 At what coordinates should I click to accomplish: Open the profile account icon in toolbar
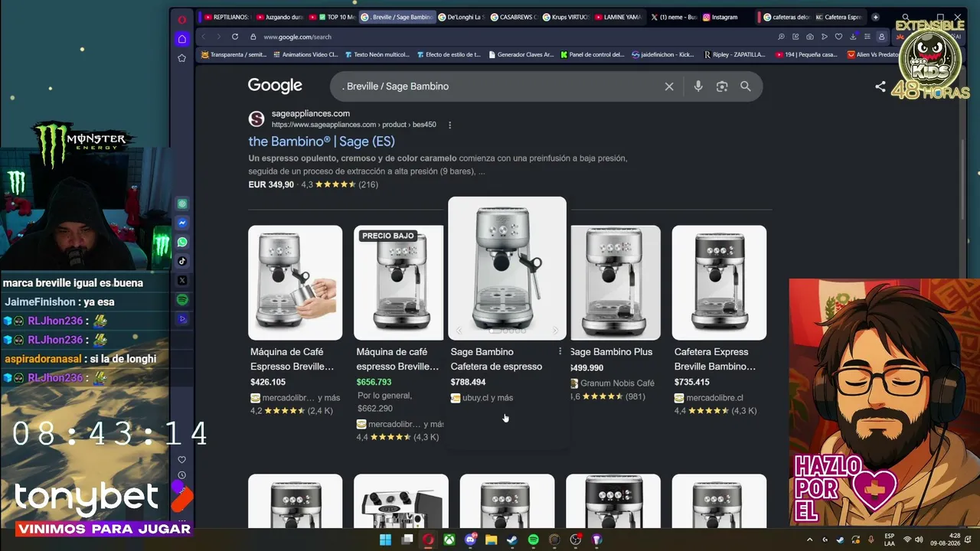pyautogui.click(x=881, y=37)
